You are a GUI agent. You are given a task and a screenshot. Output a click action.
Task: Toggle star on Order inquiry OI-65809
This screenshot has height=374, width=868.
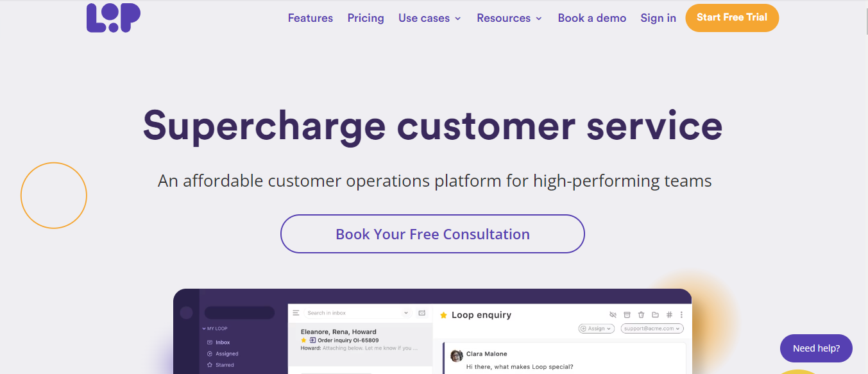click(303, 340)
